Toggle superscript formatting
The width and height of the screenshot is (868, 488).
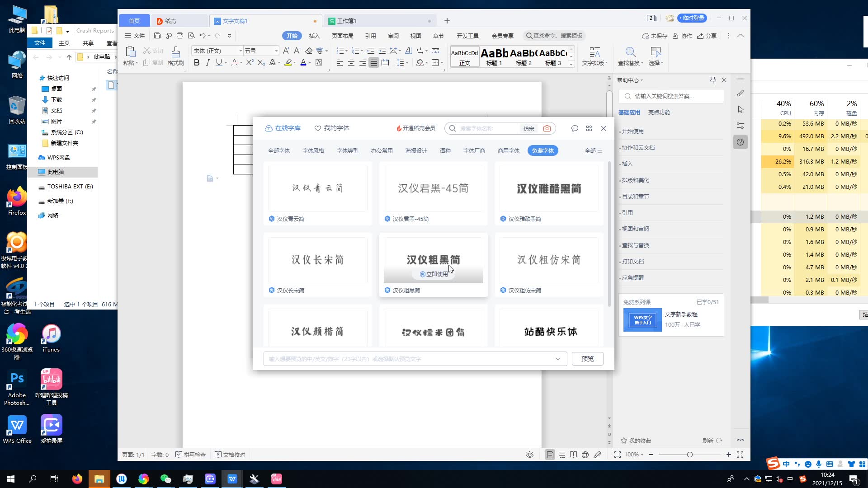(x=250, y=62)
